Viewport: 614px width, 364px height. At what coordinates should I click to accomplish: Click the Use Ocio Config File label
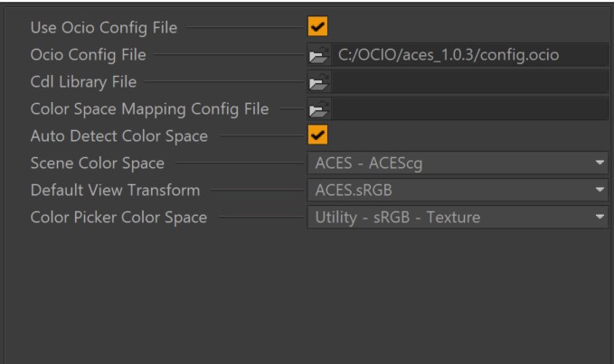point(104,28)
